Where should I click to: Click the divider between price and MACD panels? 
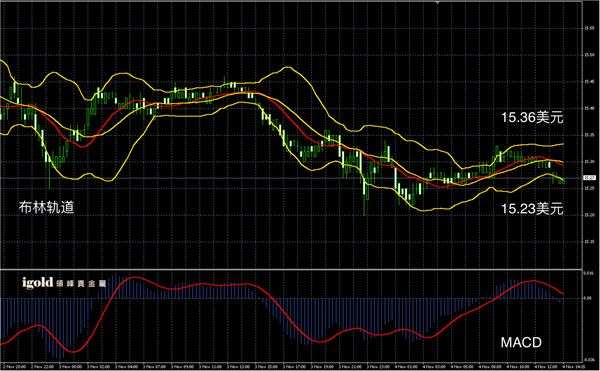point(291,269)
